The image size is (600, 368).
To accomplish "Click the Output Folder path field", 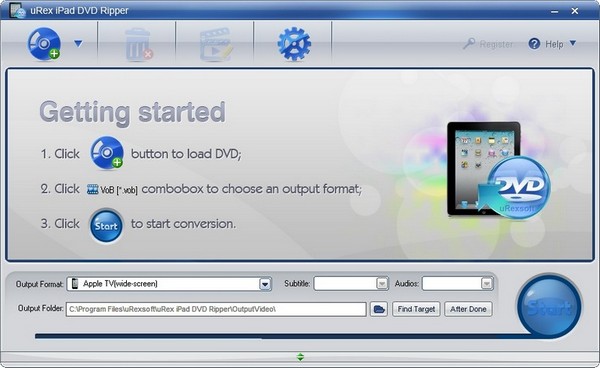I will pos(216,309).
